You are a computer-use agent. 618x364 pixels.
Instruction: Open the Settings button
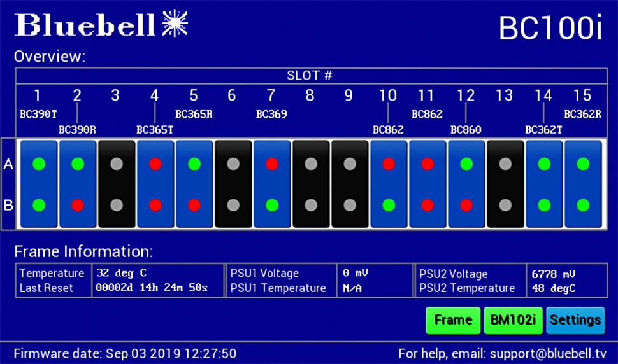point(575,320)
